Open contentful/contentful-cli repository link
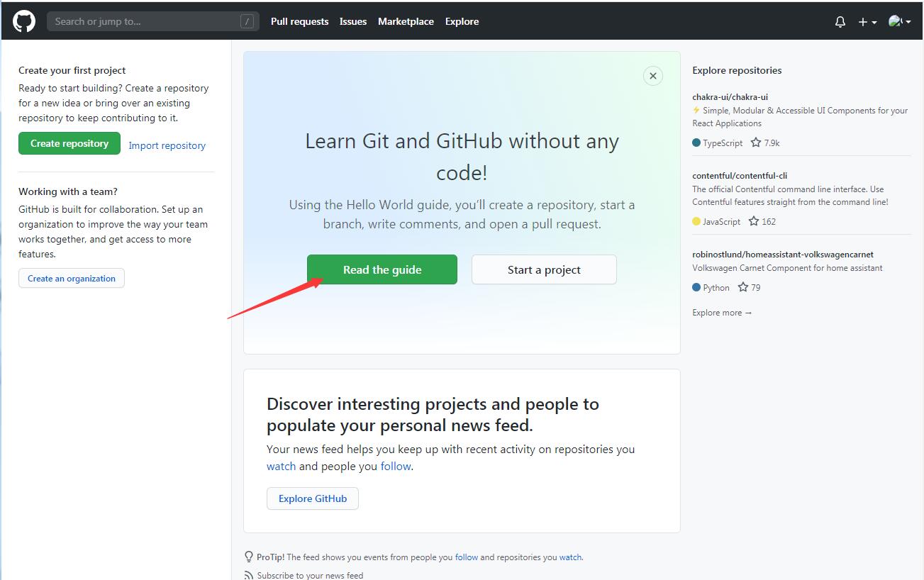Viewport: 924px width, 580px height. pos(740,176)
